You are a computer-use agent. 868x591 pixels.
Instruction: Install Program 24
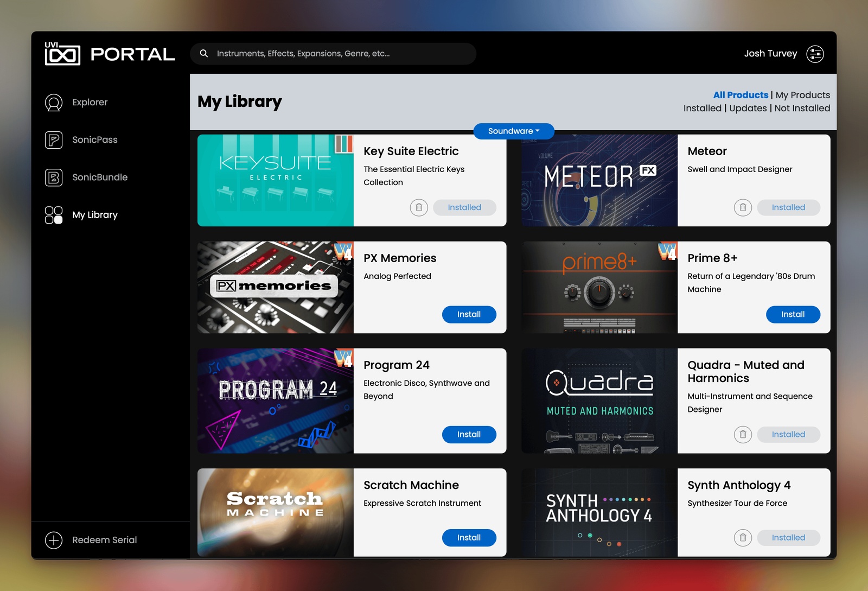469,434
